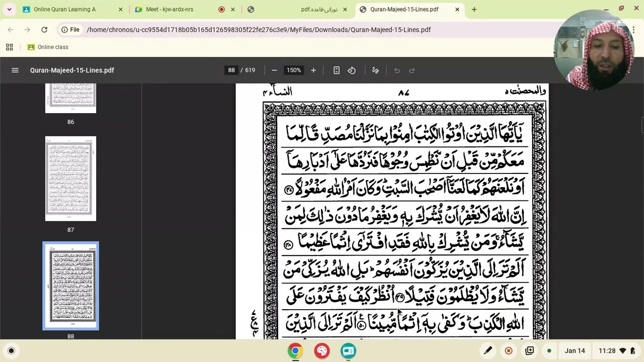
Task: Open the calendar from Jan 14 date
Action: (x=575, y=351)
